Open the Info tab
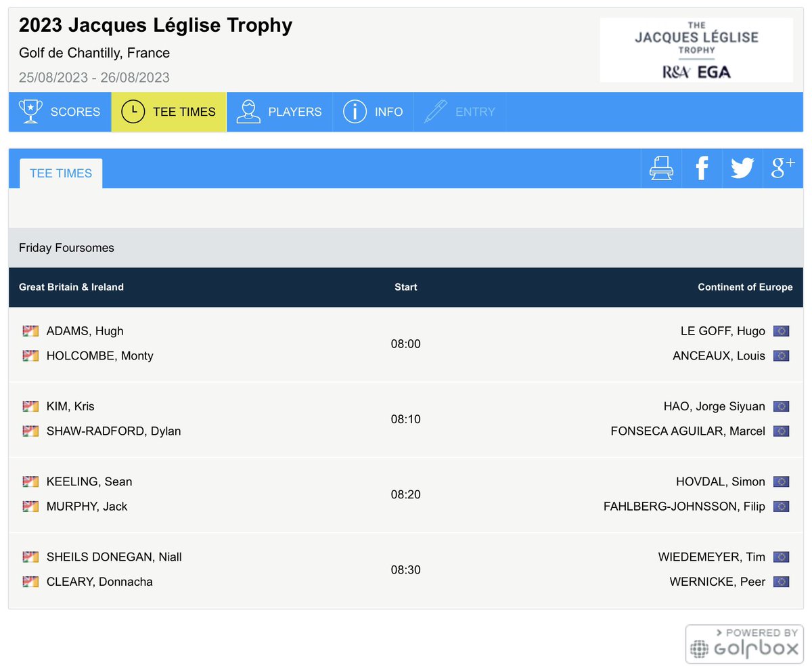This screenshot has width=812, height=667. pyautogui.click(x=373, y=112)
